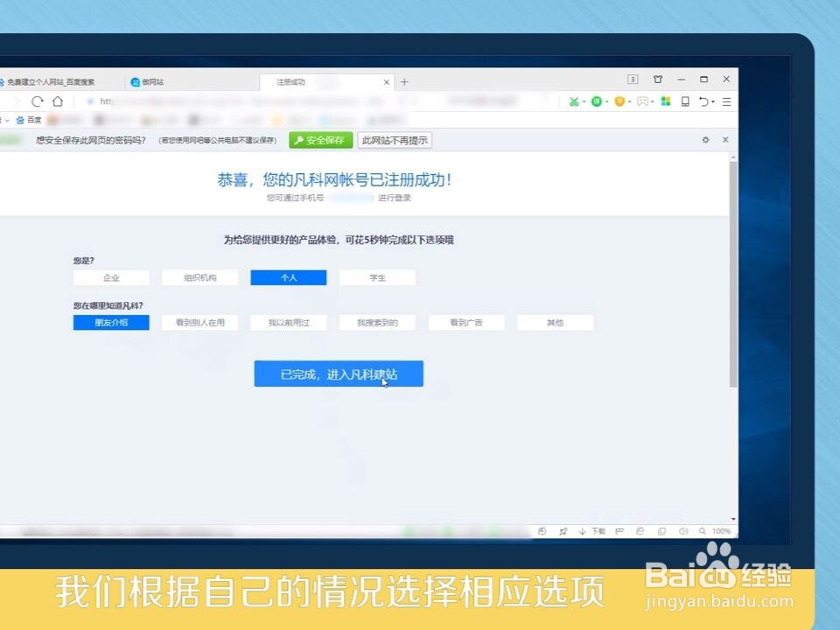Click the scrollbar down arrow
The image size is (840, 630).
tap(733, 519)
